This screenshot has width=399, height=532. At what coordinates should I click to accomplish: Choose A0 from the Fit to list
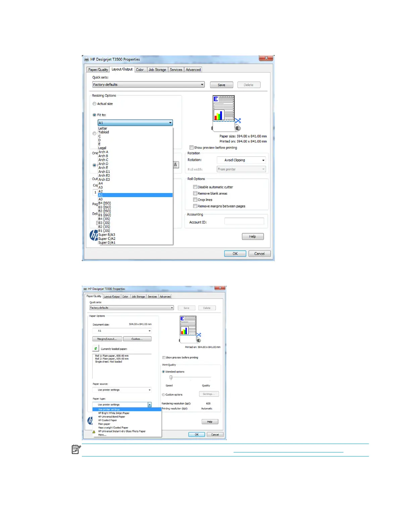(135, 199)
